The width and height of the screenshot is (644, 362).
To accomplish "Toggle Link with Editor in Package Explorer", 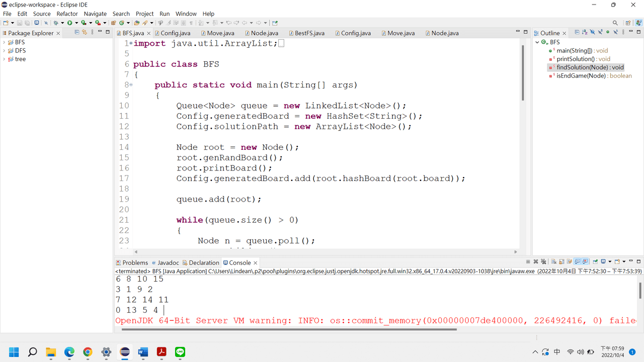I will coord(85,32).
